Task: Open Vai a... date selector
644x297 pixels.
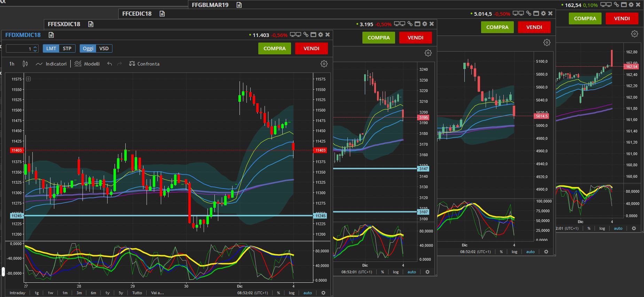Action: click(157, 293)
